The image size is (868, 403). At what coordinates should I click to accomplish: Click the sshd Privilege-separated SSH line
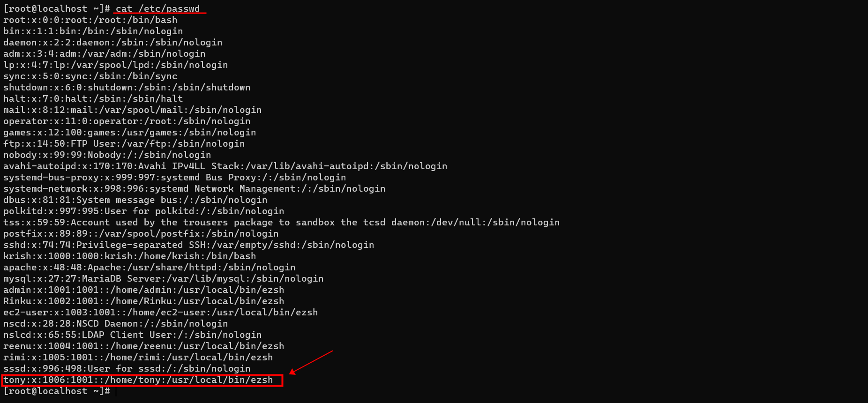pyautogui.click(x=189, y=245)
